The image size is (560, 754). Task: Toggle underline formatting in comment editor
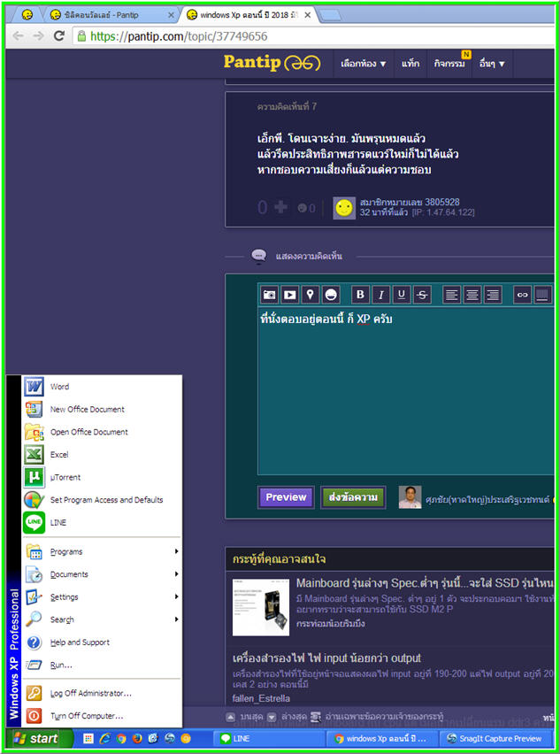402,295
